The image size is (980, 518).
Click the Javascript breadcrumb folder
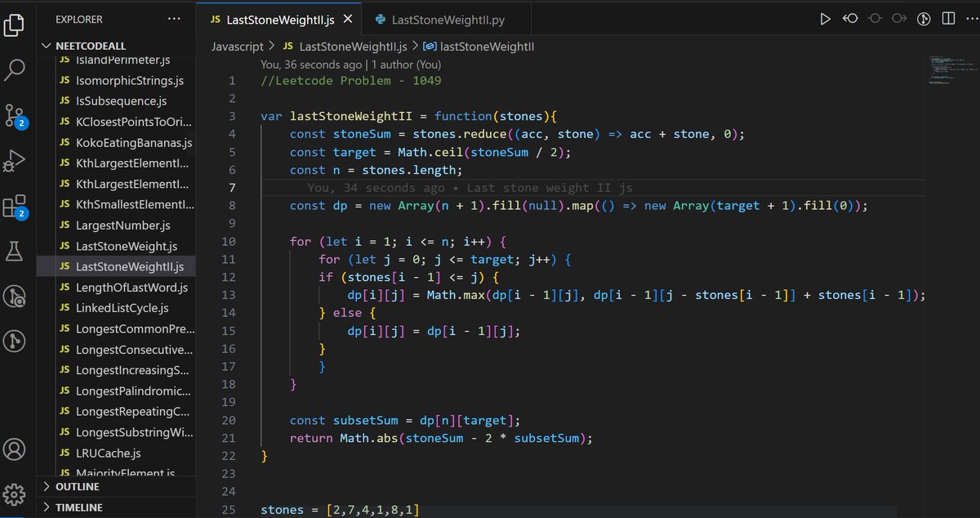click(238, 47)
